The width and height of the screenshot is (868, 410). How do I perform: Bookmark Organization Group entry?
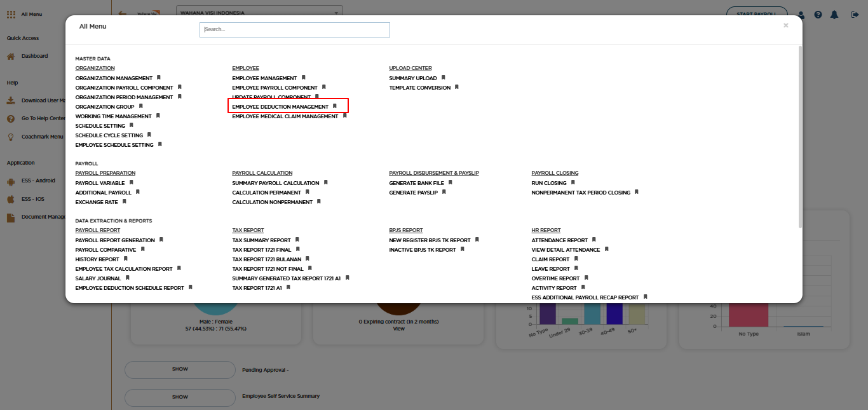pyautogui.click(x=141, y=106)
